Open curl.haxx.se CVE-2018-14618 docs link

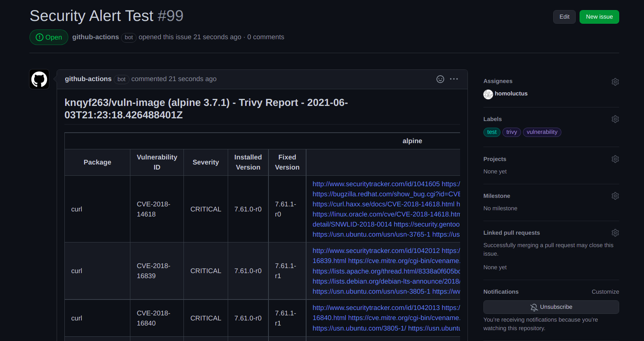tap(384, 204)
